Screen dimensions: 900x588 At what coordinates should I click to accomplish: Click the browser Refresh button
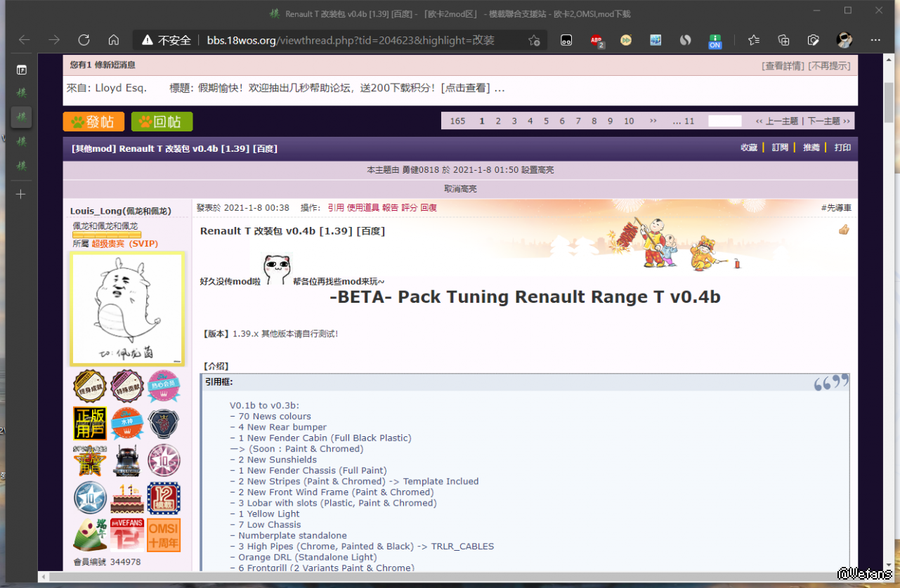pos(84,40)
